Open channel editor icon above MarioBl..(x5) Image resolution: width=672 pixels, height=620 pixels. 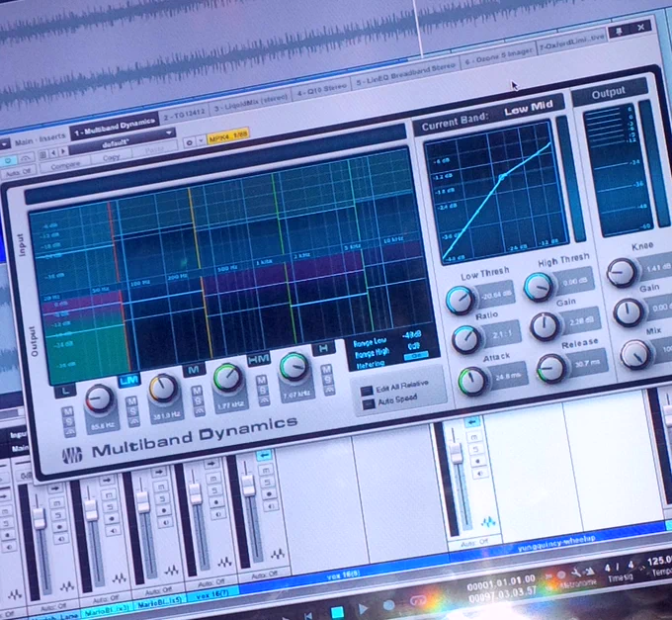[x=171, y=571]
